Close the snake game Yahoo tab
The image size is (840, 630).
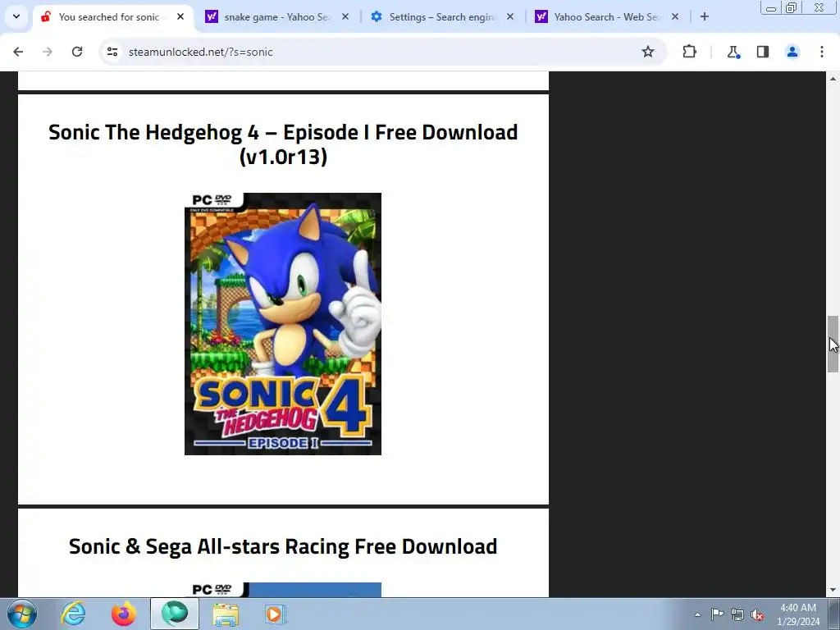click(x=345, y=17)
